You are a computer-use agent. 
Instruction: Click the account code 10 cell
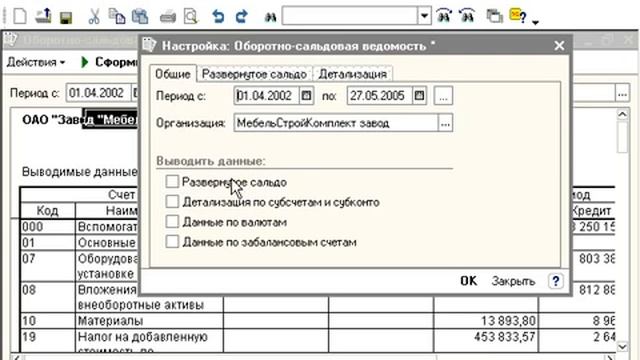pos(48,321)
